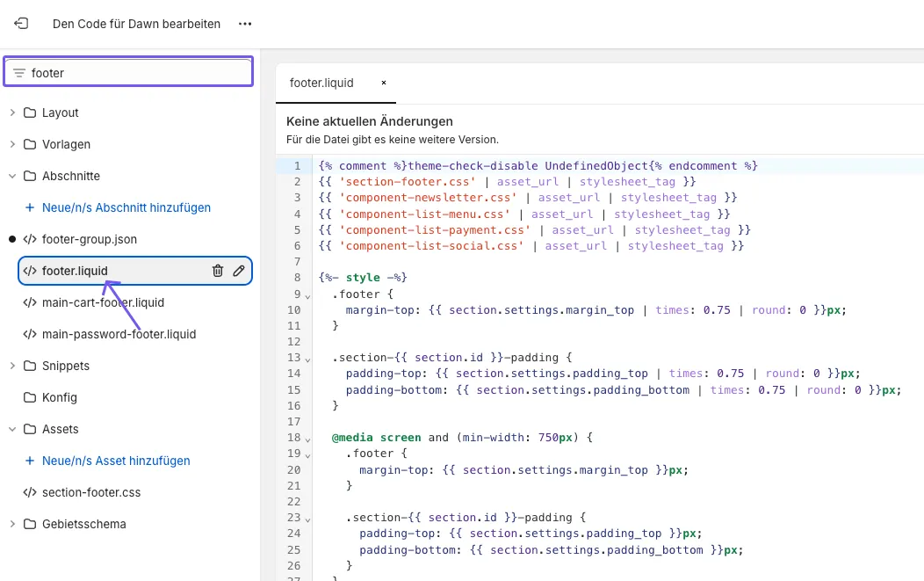This screenshot has width=924, height=581.
Task: Click 'component-newsletter.css' string on line 3
Action: pyautogui.click(x=428, y=198)
